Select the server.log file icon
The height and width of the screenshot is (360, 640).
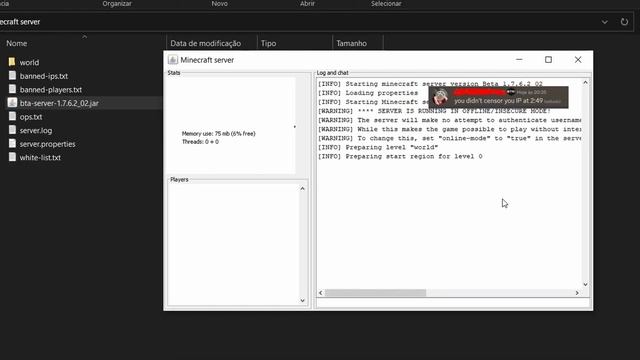[12, 130]
